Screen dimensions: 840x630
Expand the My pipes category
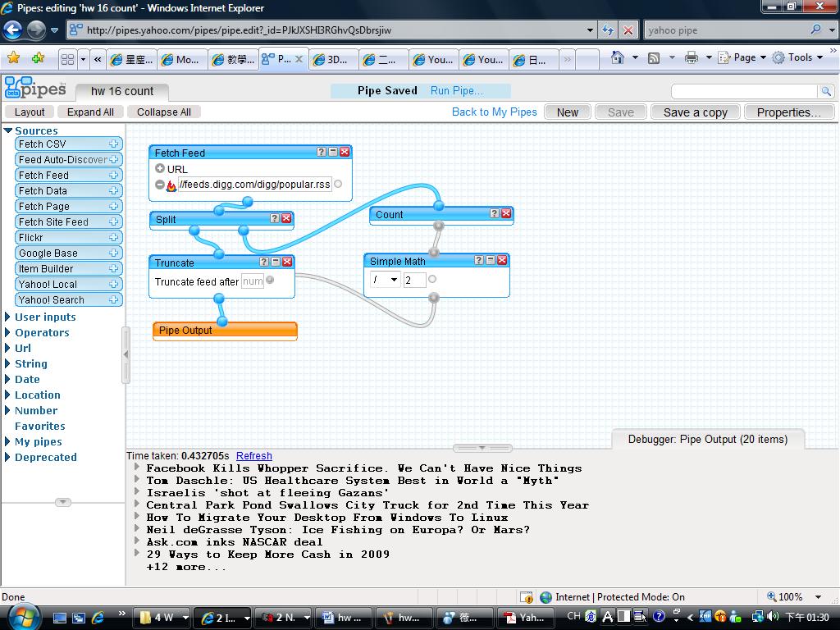pyautogui.click(x=7, y=441)
